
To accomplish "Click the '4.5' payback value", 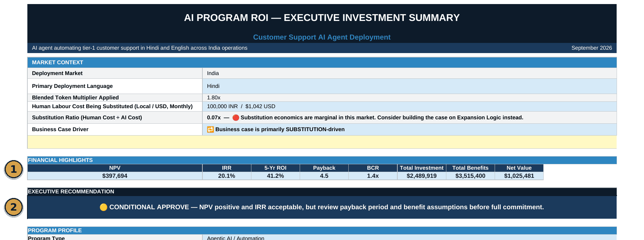I will click(324, 176).
